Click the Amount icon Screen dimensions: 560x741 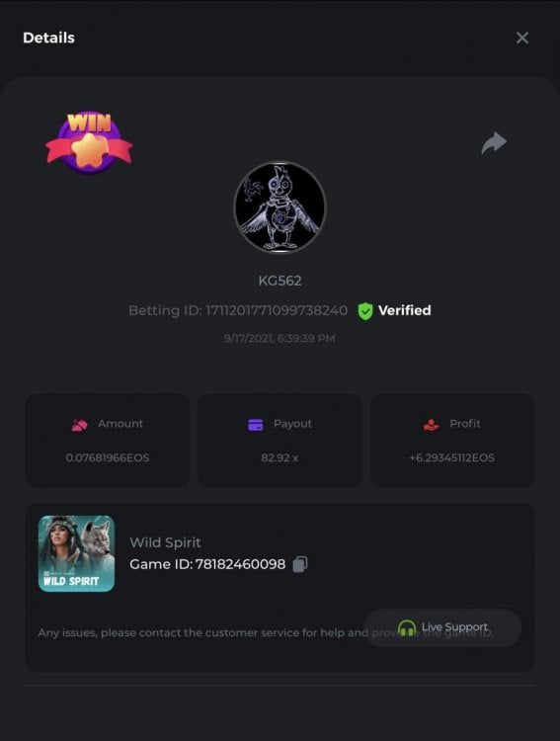[79, 425]
